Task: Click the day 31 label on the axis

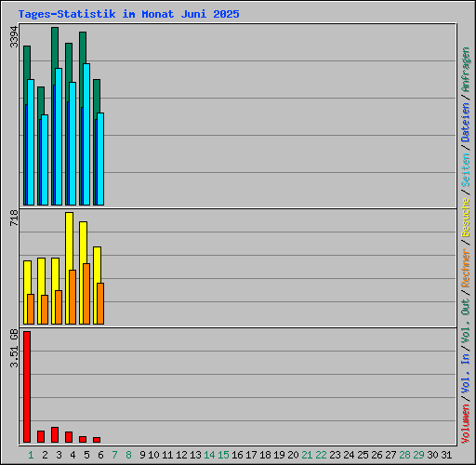Action: coord(446,455)
